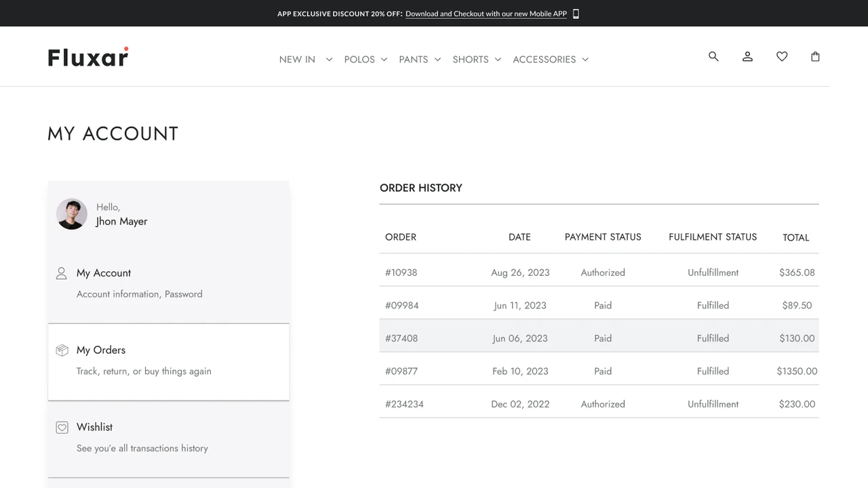Click the user account icon

pos(747,56)
